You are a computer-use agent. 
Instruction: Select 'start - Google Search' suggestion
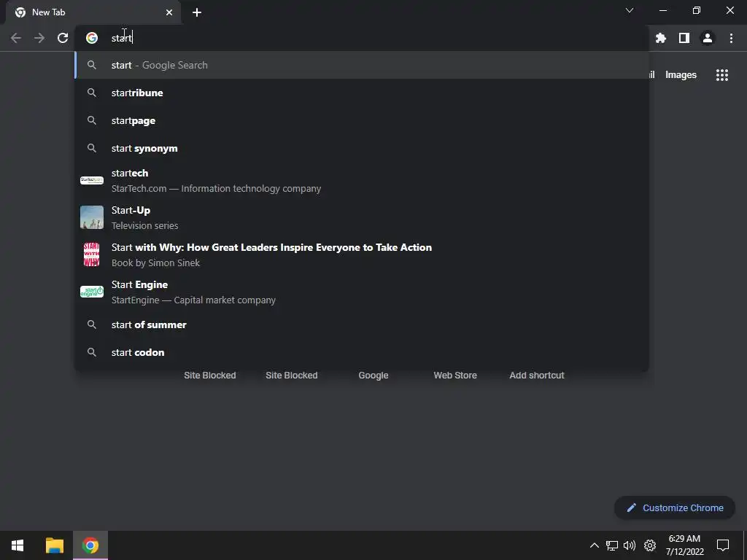coord(362,65)
